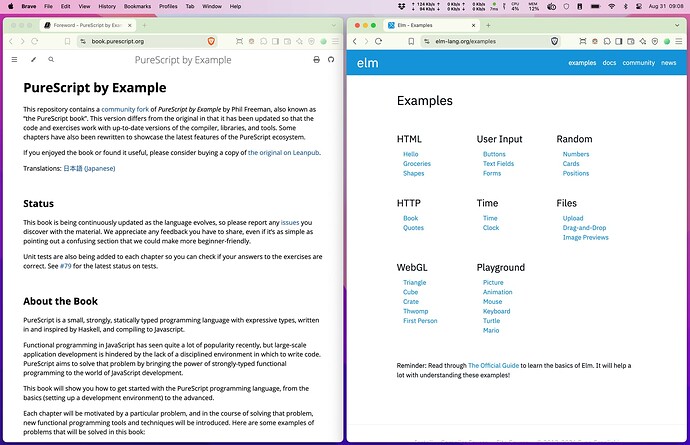Select the Elm - Examples tab
The width and height of the screenshot is (690, 445).
[430, 25]
